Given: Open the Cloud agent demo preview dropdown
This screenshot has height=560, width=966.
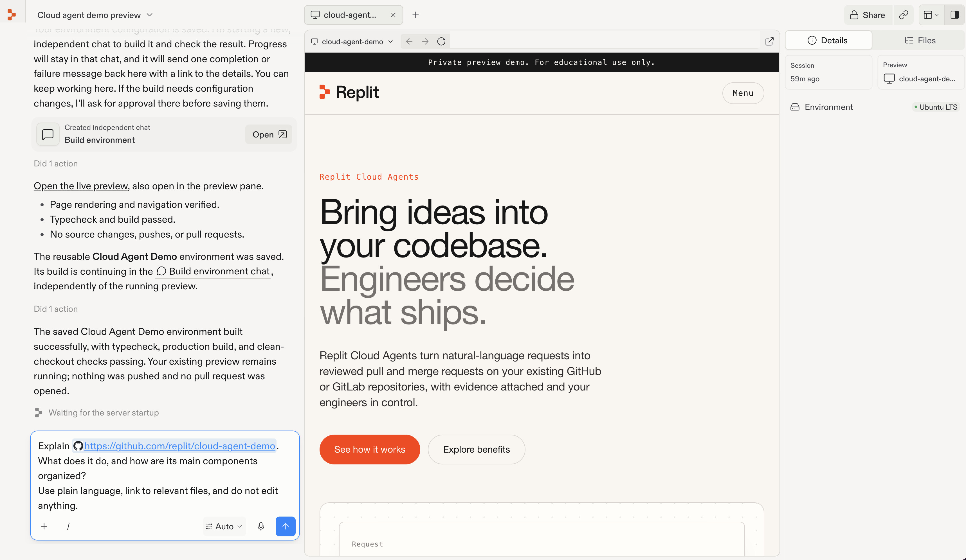Looking at the screenshot, I should (95, 15).
